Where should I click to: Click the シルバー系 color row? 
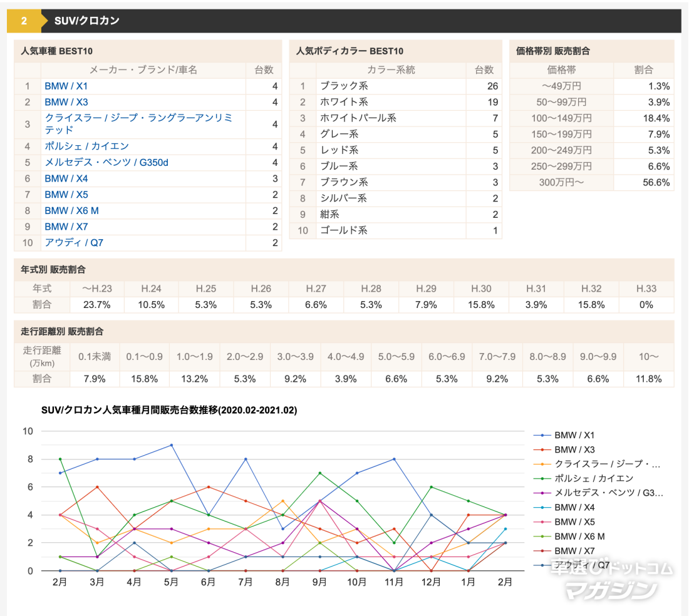click(x=395, y=198)
